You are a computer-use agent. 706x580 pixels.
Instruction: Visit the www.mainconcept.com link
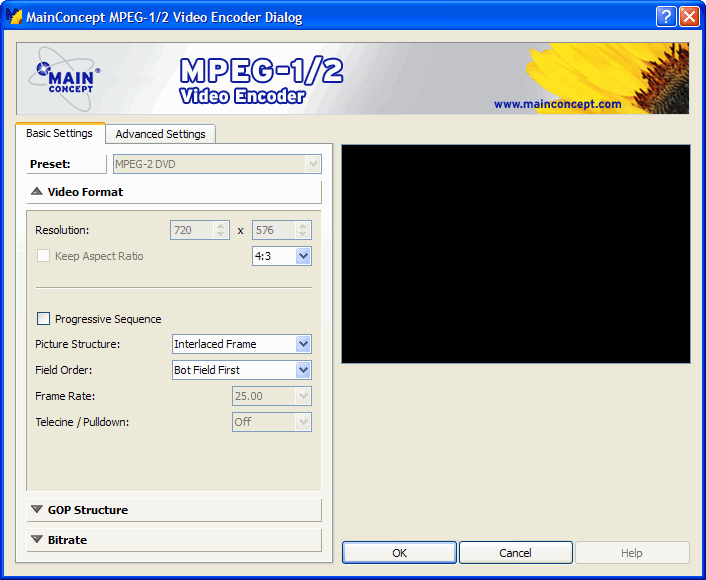[557, 104]
